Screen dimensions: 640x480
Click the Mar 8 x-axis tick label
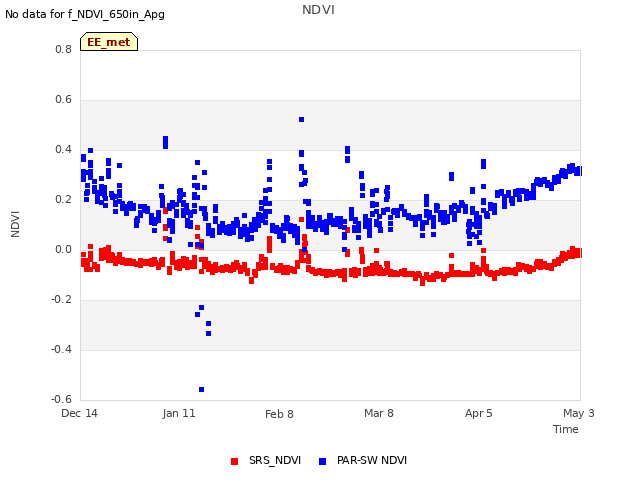[379, 413]
